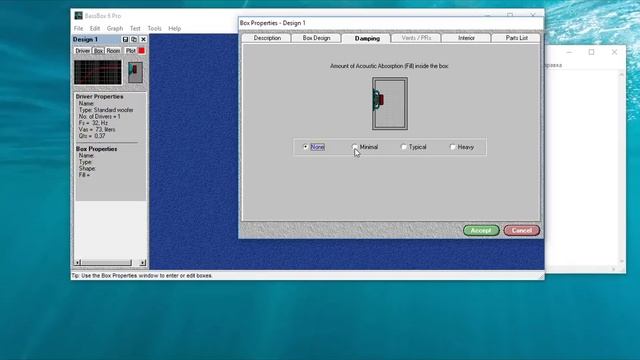
Task: Click the Plot button in Design 1
Action: (x=130, y=51)
